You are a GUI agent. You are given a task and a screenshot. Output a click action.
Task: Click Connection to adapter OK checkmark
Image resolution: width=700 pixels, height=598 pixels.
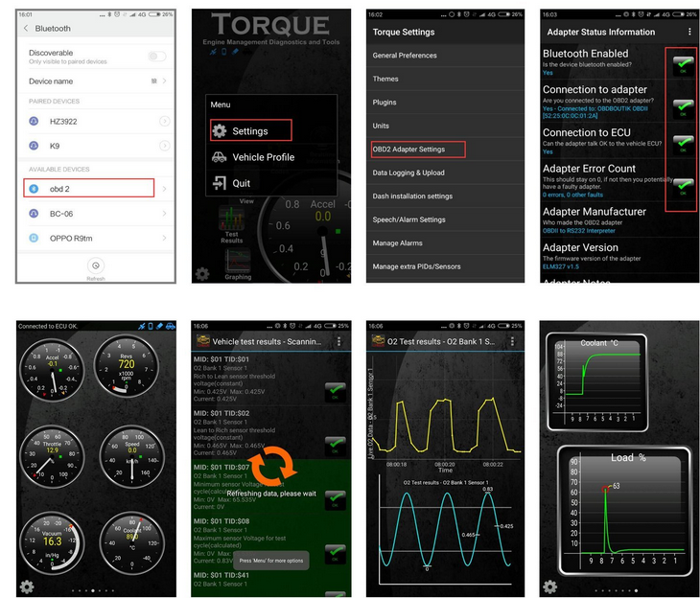[683, 108]
